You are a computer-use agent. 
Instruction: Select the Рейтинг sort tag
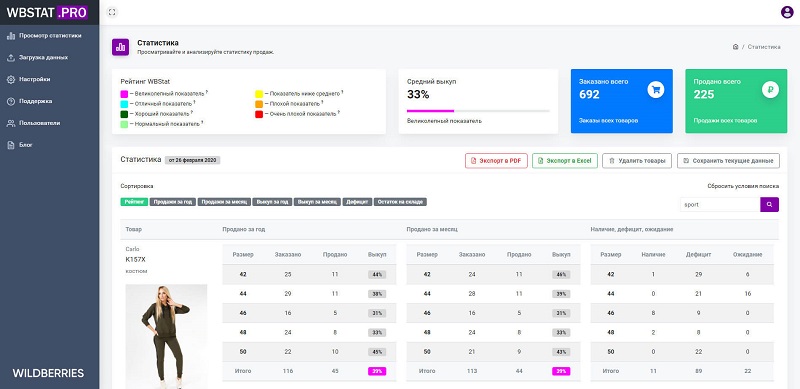pos(134,202)
